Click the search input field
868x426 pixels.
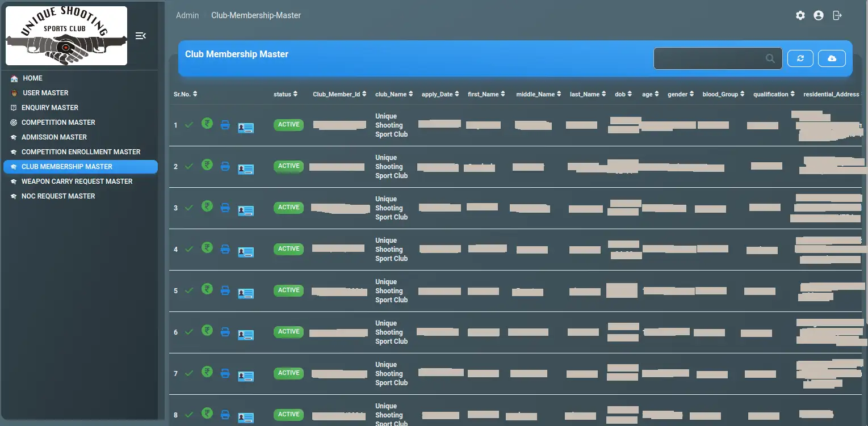(711, 58)
